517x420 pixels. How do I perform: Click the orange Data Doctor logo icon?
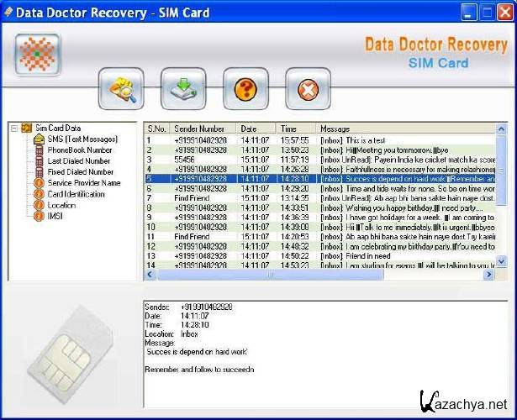(37, 55)
